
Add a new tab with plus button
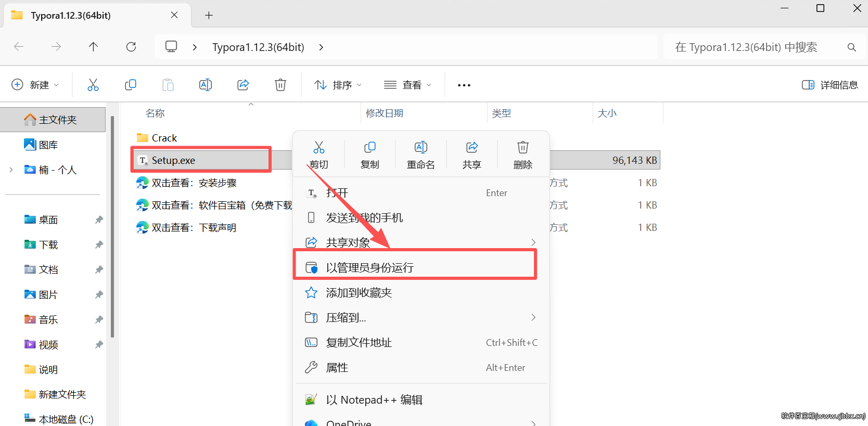(209, 15)
